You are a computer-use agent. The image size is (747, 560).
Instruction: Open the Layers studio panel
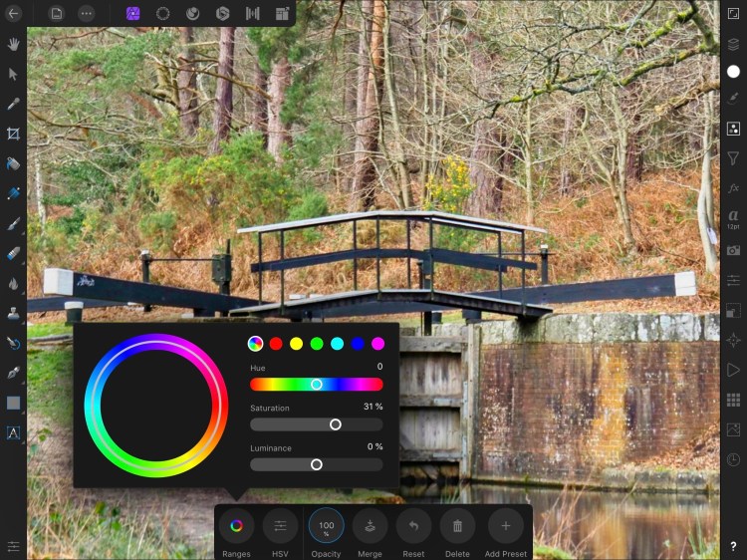pos(733,44)
